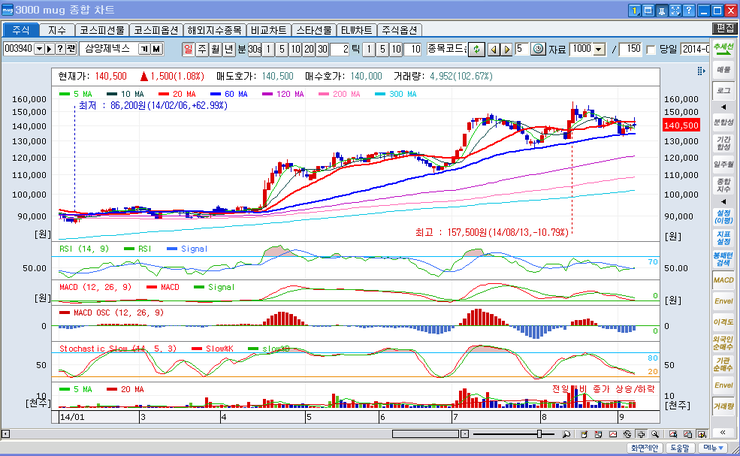Toggle the MACD indicator sidebar button
Viewport: 740px width, 456px height.
[x=723, y=280]
